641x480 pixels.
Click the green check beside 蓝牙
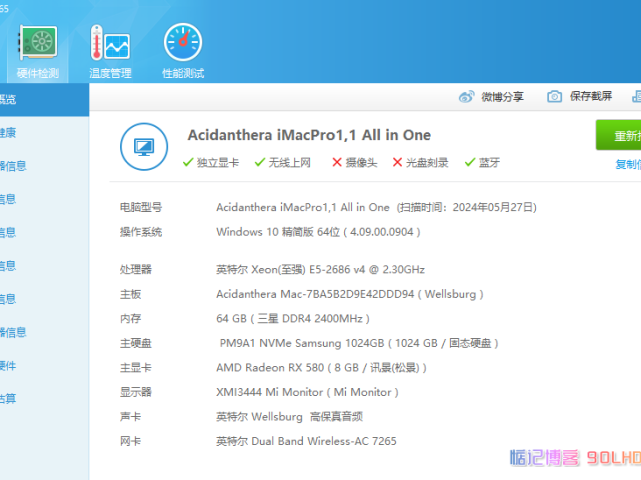470,162
